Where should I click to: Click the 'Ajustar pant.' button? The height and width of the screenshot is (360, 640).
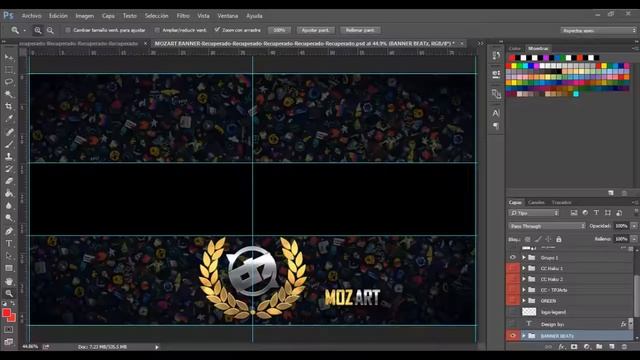coord(316,30)
